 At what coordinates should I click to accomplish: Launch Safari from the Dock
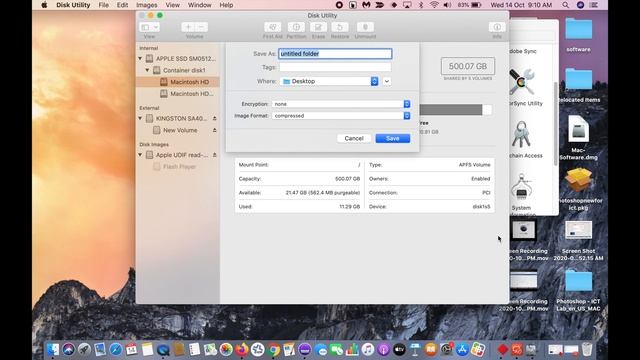coord(116,349)
